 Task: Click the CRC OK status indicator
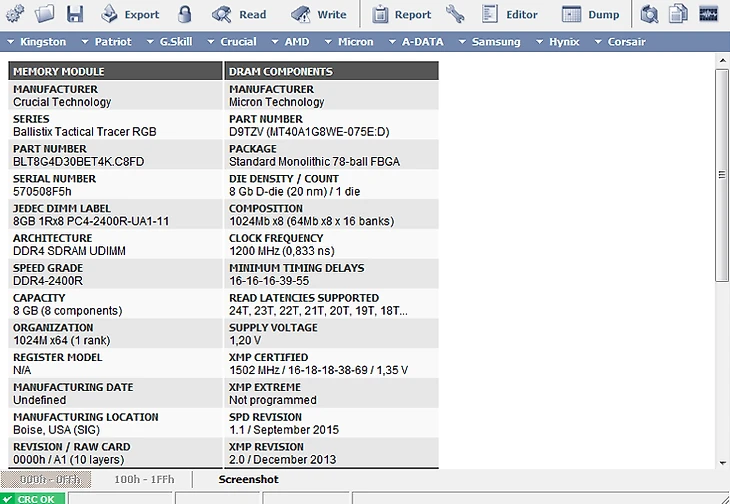(33, 499)
